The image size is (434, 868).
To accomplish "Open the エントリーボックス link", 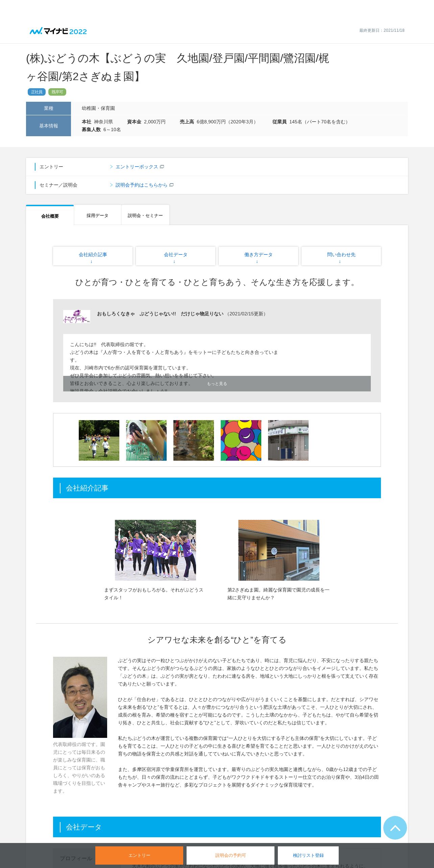I will 137,167.
